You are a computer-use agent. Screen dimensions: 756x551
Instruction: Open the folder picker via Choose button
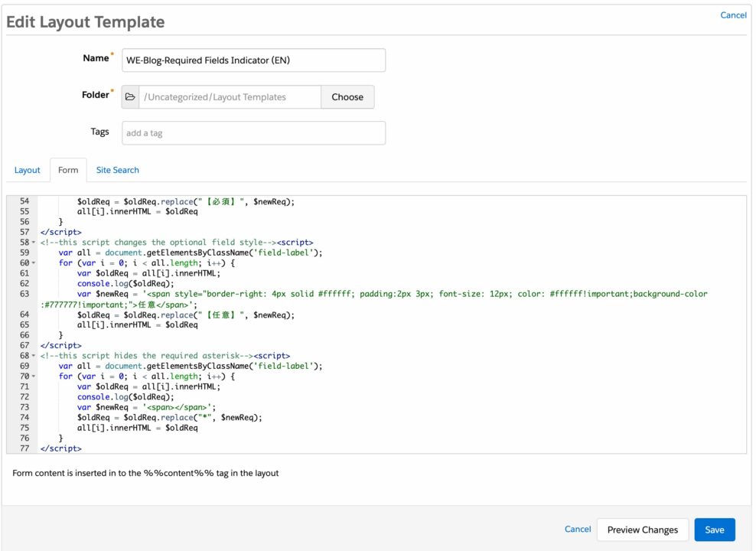(347, 96)
